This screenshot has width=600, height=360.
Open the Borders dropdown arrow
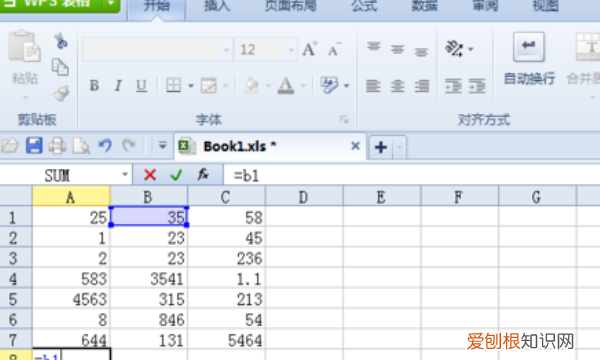pos(191,86)
